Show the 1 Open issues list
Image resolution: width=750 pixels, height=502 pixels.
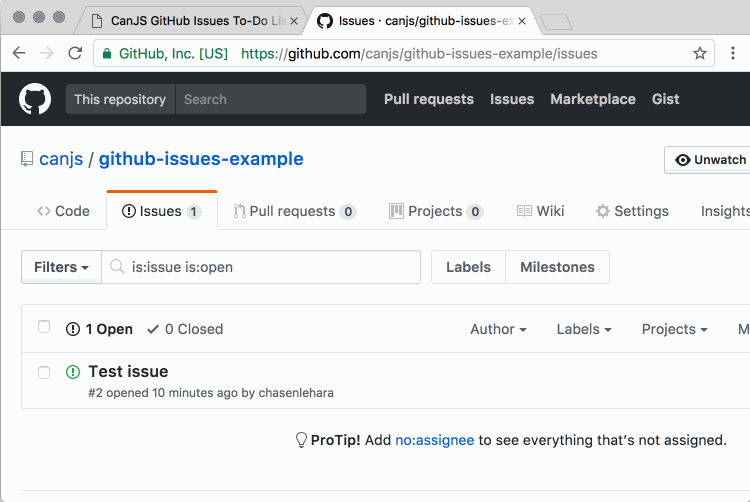(x=99, y=329)
